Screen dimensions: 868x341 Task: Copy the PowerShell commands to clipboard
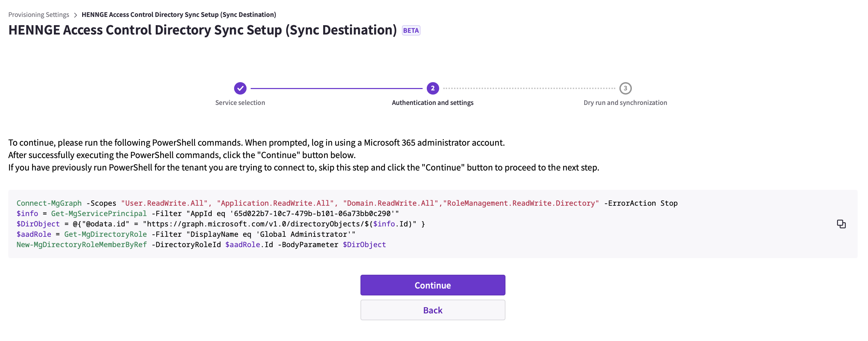841,224
